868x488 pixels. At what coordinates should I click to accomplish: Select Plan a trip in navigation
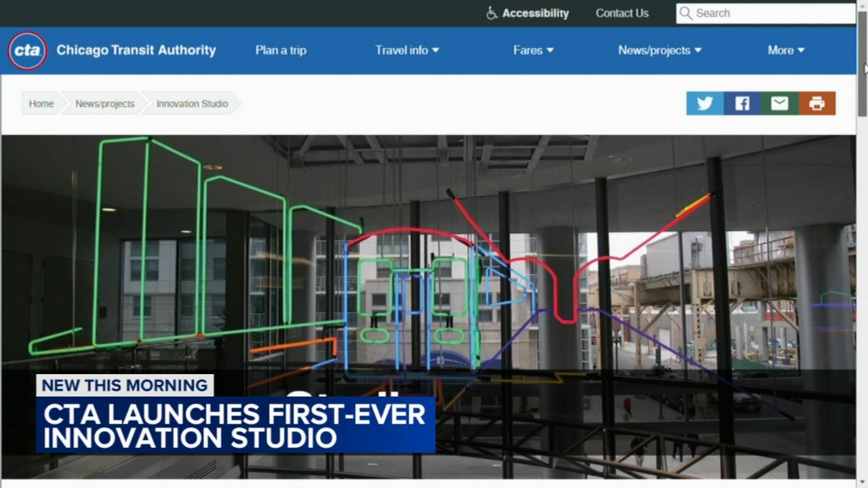[281, 50]
